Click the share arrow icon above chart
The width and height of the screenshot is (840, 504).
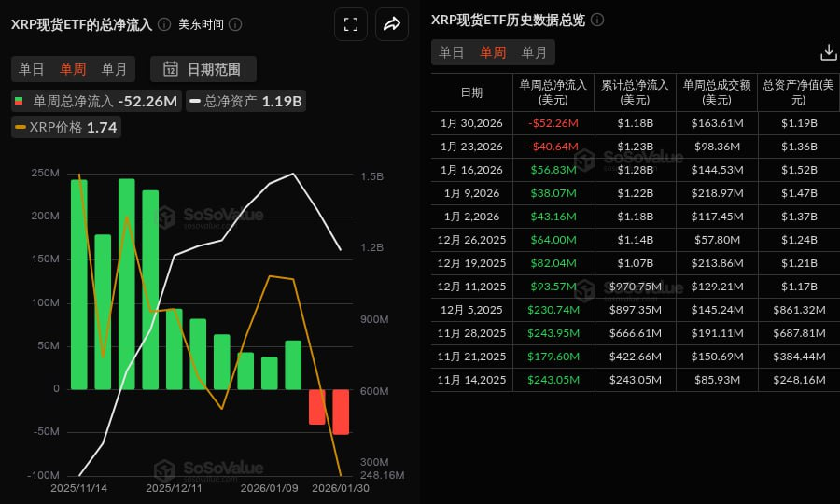[392, 25]
